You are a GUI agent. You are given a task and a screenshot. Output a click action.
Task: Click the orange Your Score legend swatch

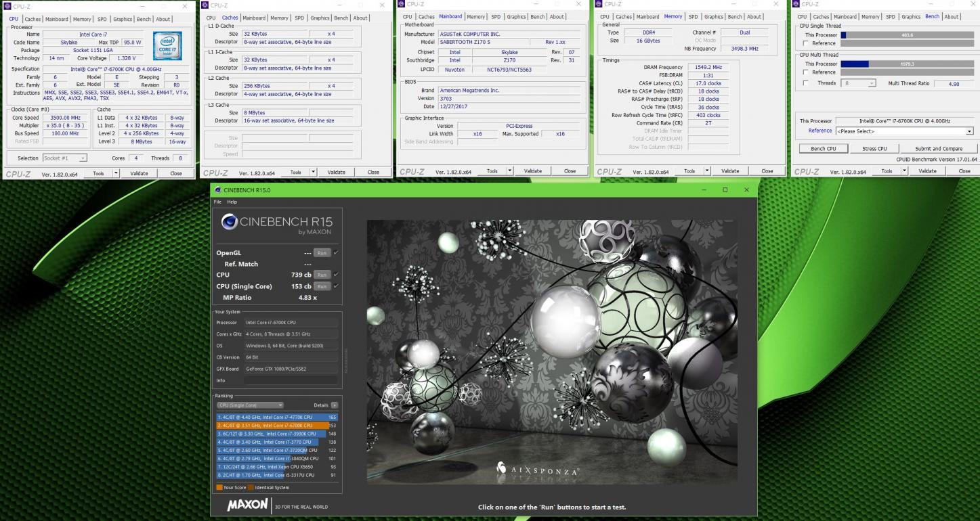click(219, 487)
